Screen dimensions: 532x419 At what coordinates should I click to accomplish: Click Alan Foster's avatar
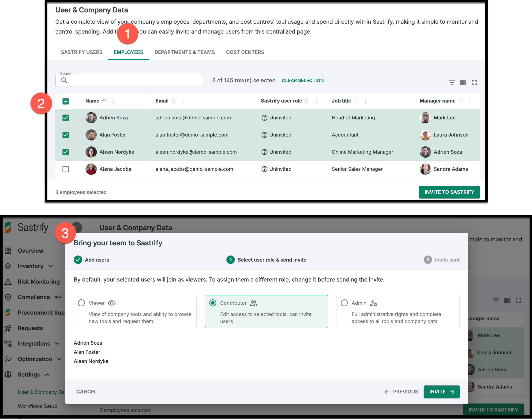coord(91,135)
